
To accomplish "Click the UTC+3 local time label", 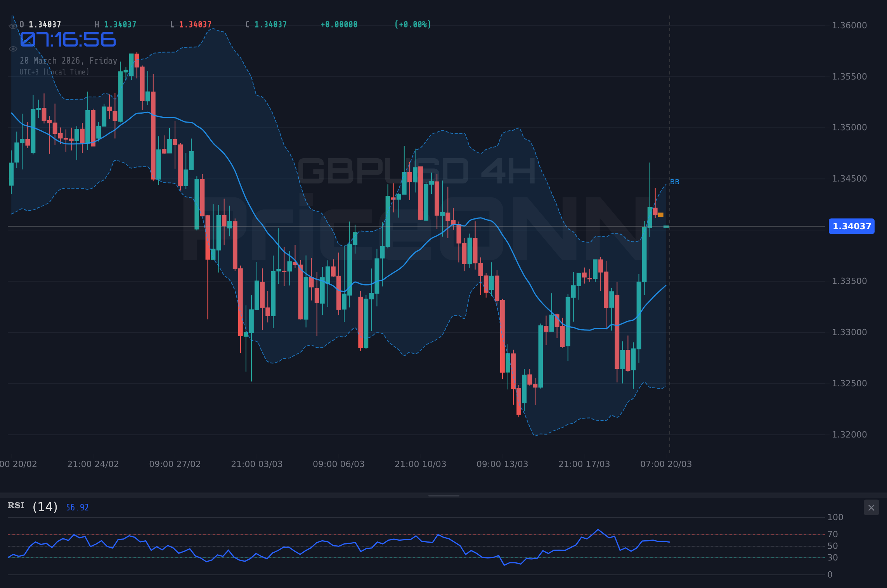I will 54,72.
